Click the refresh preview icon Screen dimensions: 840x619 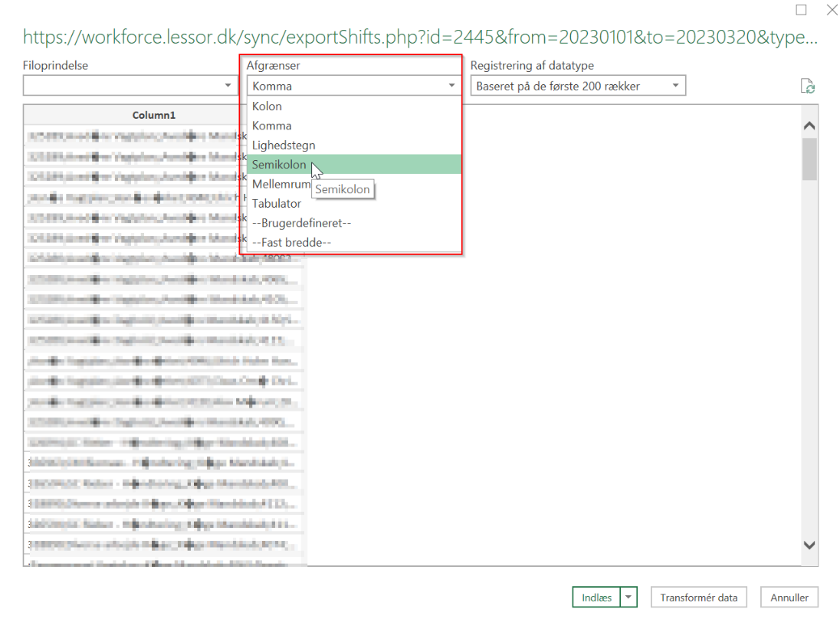tap(807, 87)
